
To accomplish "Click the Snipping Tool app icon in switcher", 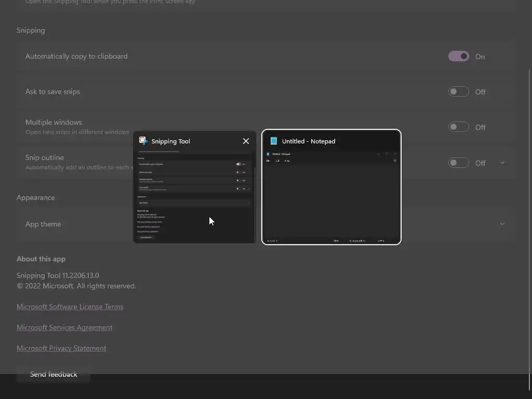I will (143, 141).
